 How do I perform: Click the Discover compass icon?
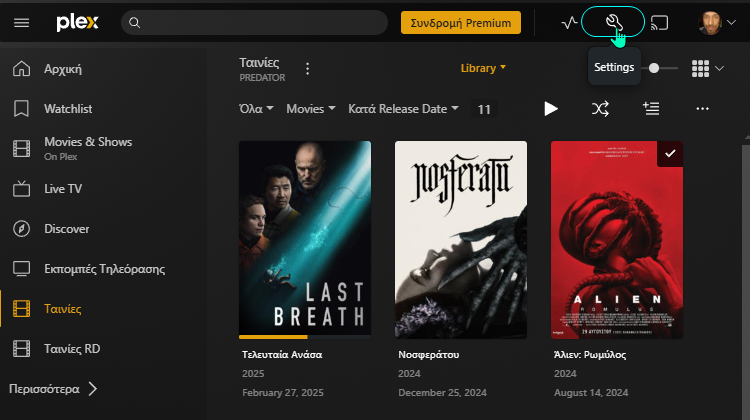(x=22, y=229)
